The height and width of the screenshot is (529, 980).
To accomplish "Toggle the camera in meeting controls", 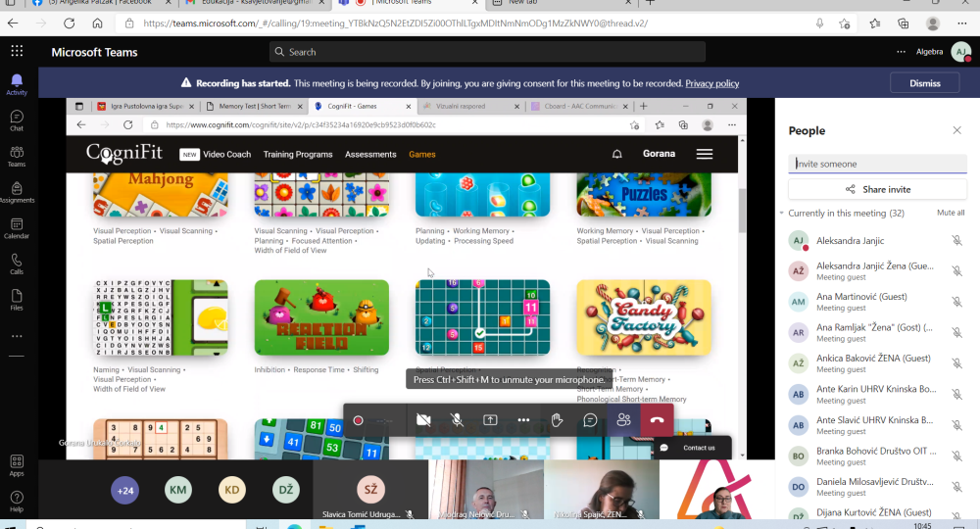I will pyautogui.click(x=423, y=420).
